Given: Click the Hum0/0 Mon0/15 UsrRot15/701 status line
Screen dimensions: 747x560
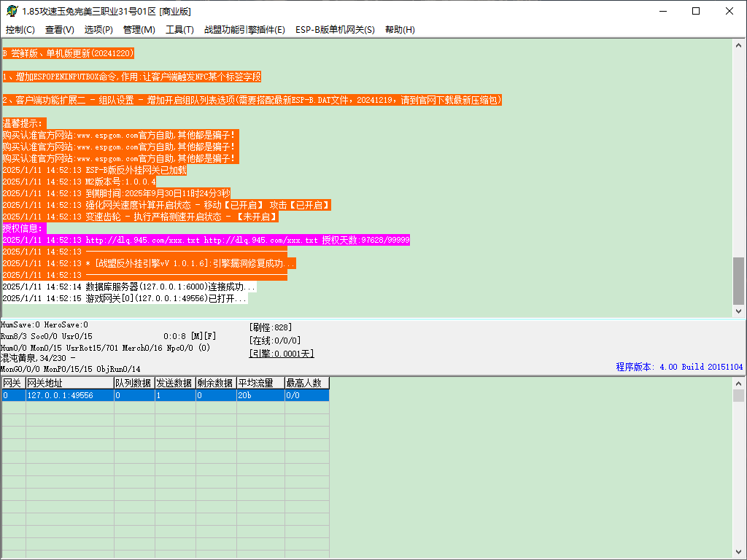Looking at the screenshot, I should [105, 348].
